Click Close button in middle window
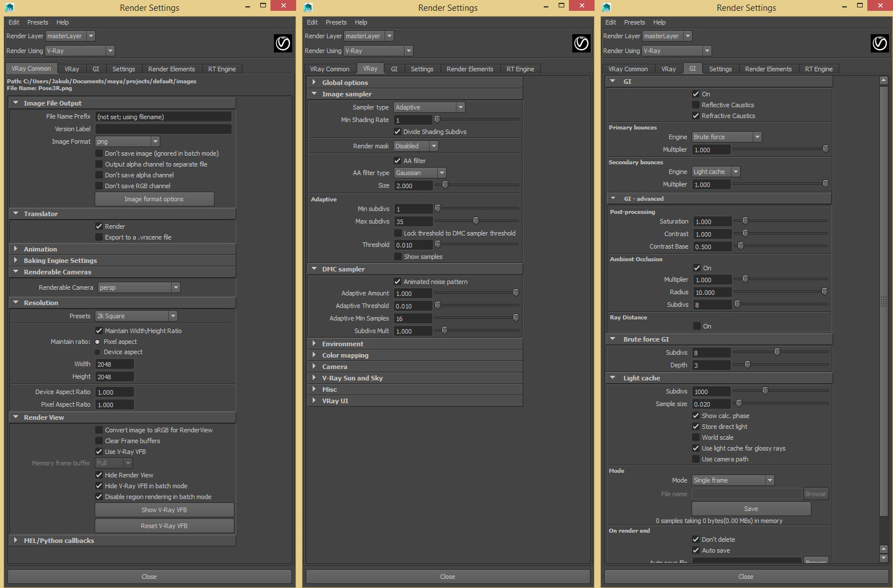The image size is (893, 588). click(448, 577)
